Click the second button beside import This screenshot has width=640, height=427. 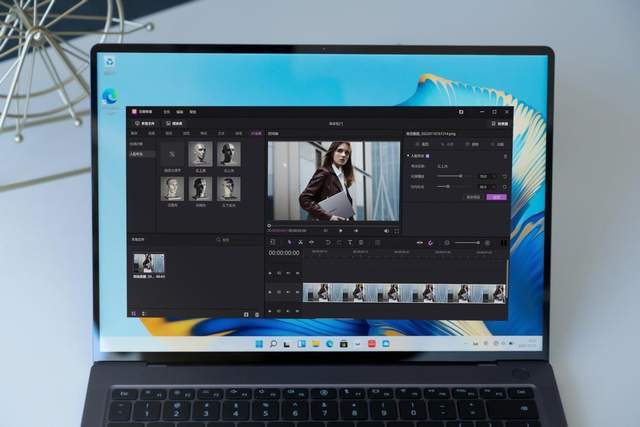174,123
